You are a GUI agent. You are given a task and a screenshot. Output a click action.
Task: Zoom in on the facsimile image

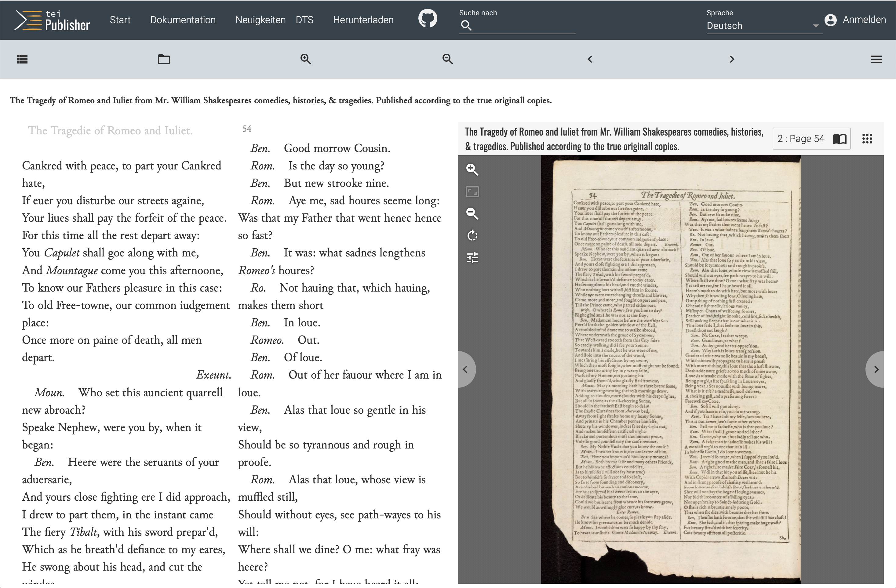point(472,169)
